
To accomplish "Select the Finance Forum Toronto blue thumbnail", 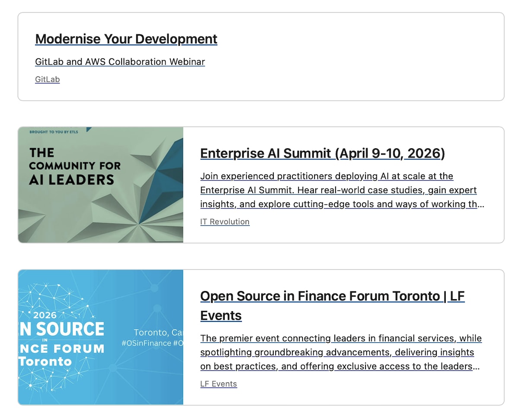I will pyautogui.click(x=101, y=337).
